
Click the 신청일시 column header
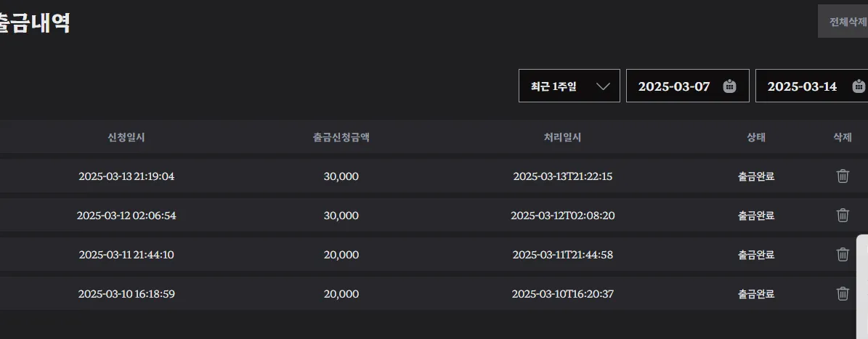point(126,137)
